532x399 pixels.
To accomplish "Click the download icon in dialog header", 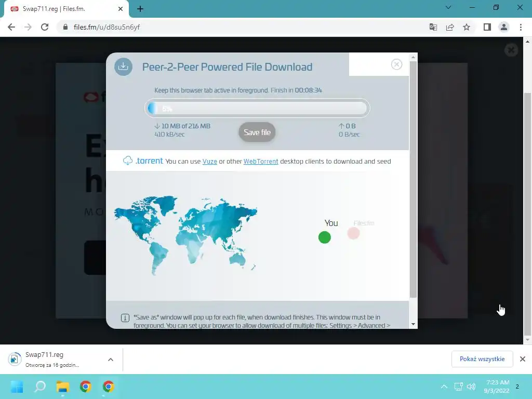I will pyautogui.click(x=123, y=66).
